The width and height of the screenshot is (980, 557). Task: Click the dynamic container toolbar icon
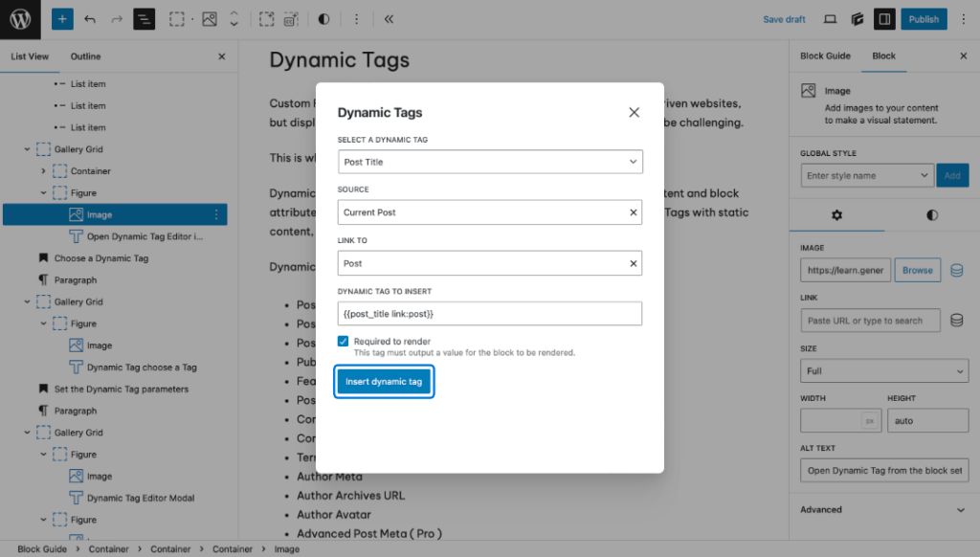(291, 19)
